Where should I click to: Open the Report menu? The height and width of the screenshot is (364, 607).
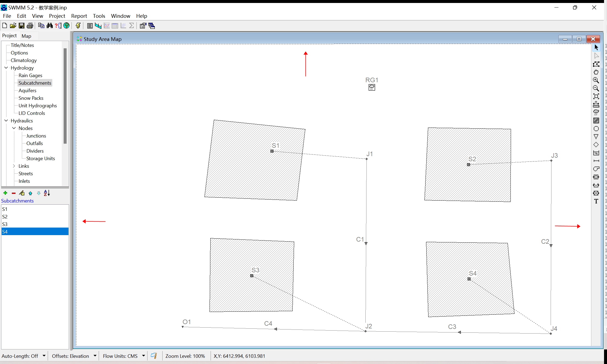(79, 16)
